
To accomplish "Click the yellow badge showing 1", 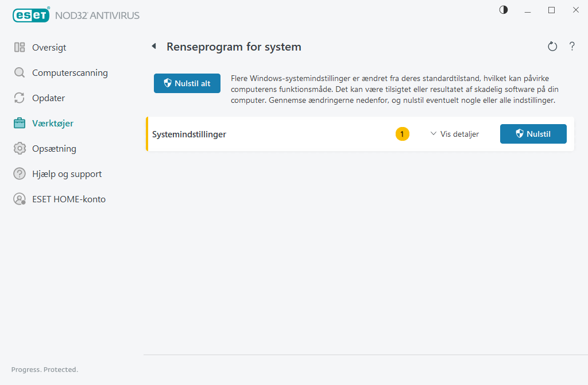I will [403, 134].
